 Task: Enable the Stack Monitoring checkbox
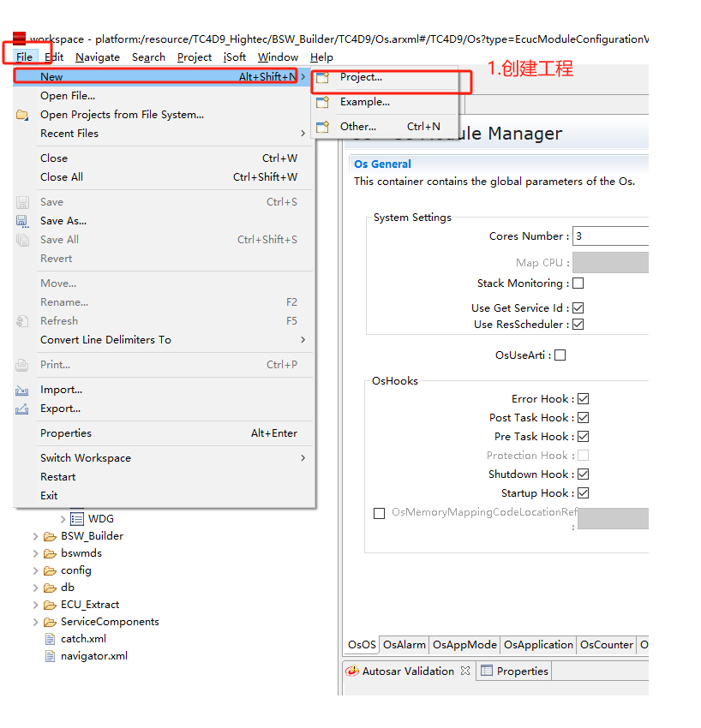[x=578, y=283]
